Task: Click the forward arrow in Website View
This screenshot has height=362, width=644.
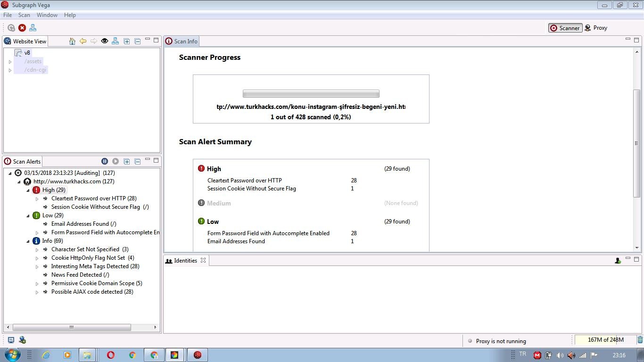Action: coord(94,41)
